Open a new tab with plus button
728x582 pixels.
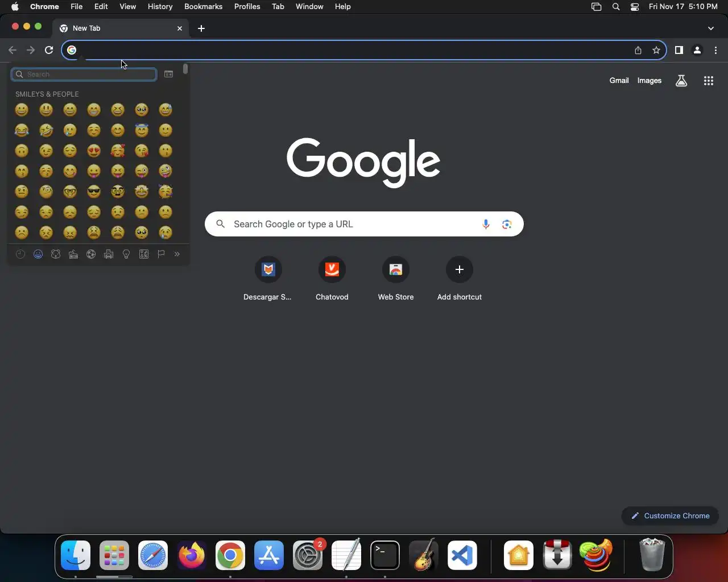tap(201, 28)
